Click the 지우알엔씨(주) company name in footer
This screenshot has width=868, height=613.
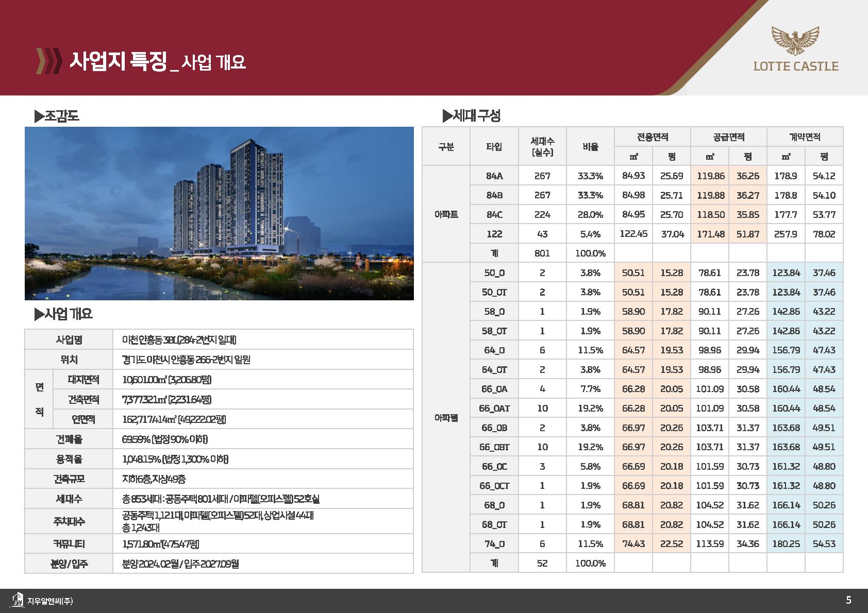pos(50,601)
